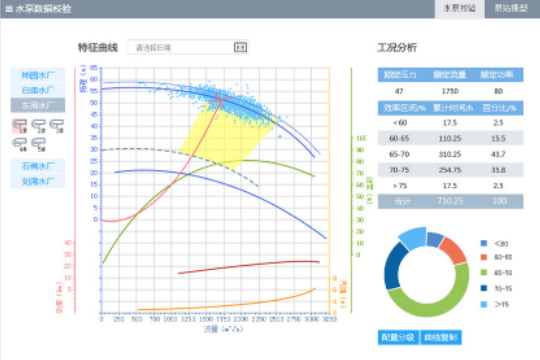This screenshot has width=540, height=360.
Task: Select pump 1# icon
Action: [20, 126]
